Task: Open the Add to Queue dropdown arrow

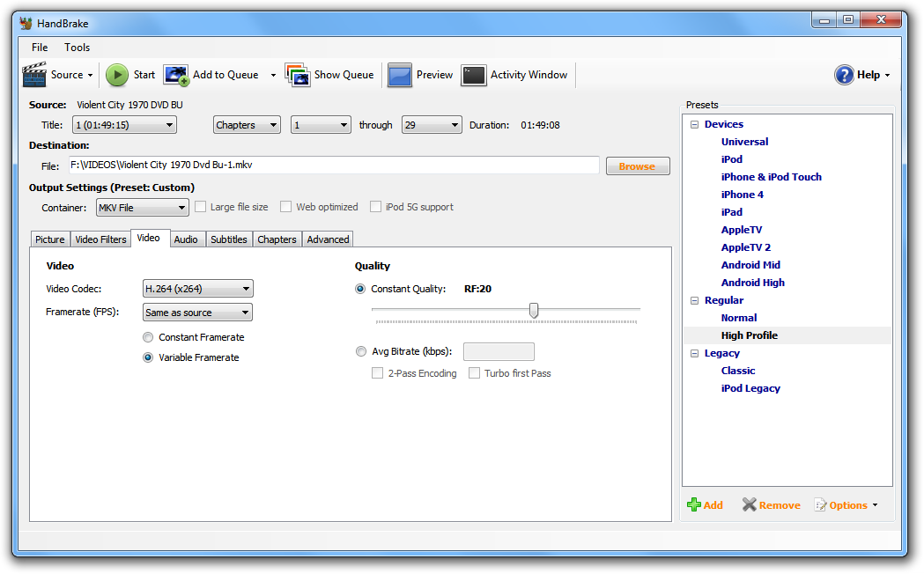Action: (273, 76)
